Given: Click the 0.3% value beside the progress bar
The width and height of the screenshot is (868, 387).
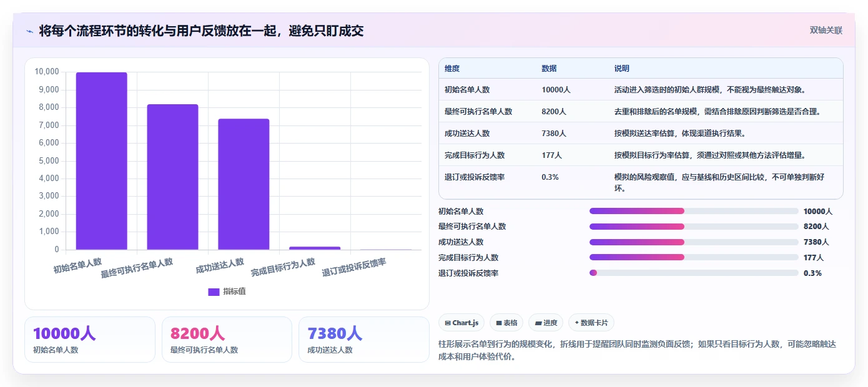Looking at the screenshot, I should [812, 273].
